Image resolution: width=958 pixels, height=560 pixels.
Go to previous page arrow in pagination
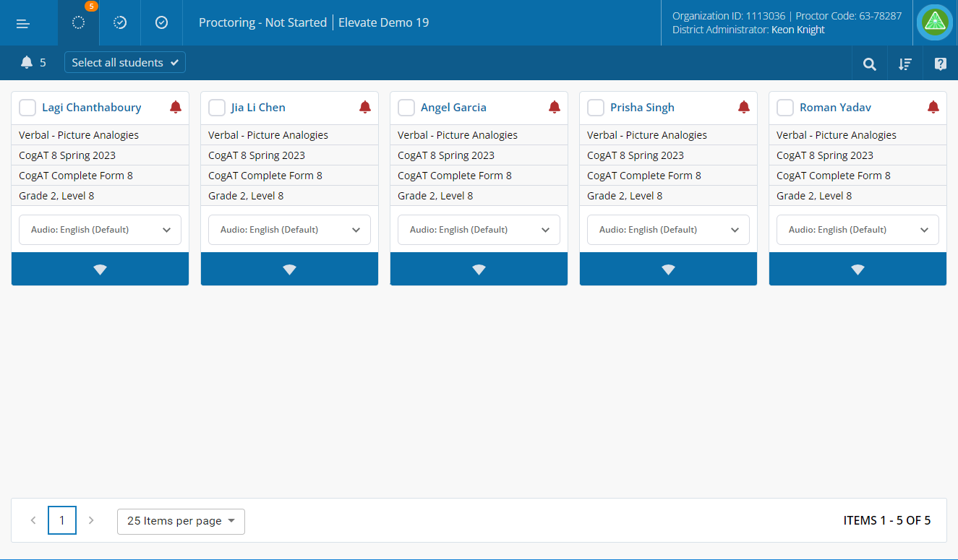[33, 520]
